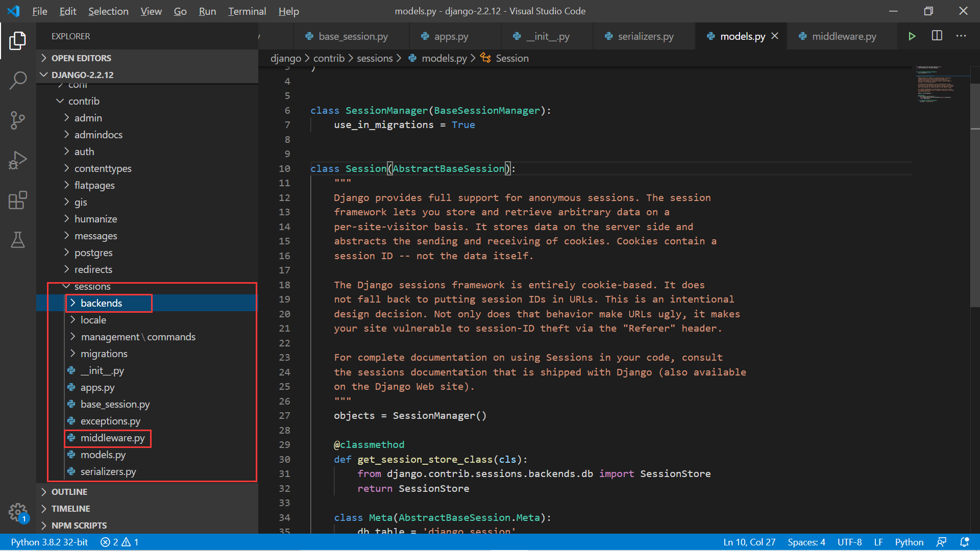980x551 pixels.
Task: Open the Terminal menu
Action: coord(247,11)
